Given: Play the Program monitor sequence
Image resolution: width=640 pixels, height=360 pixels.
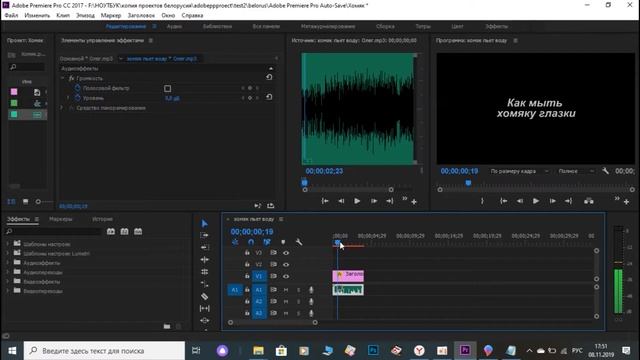Looking at the screenshot, I should (x=536, y=201).
